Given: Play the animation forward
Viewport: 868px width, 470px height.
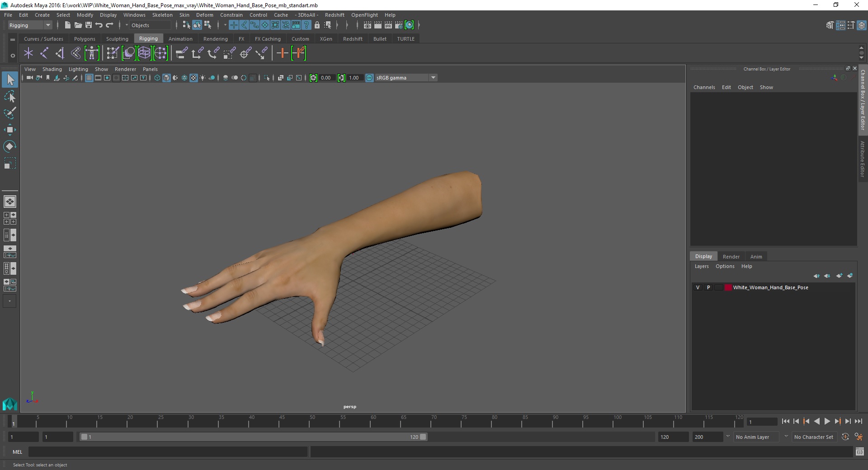Looking at the screenshot, I should pos(827,421).
